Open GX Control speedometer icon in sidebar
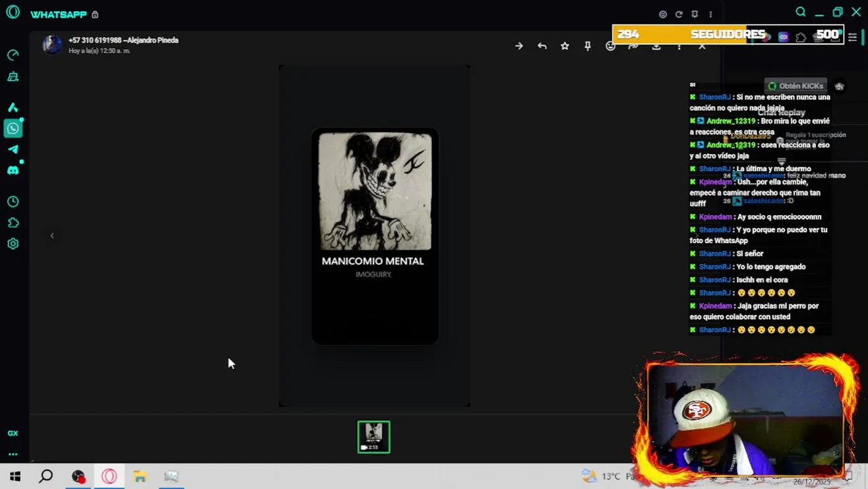This screenshot has height=489, width=868. (x=13, y=55)
